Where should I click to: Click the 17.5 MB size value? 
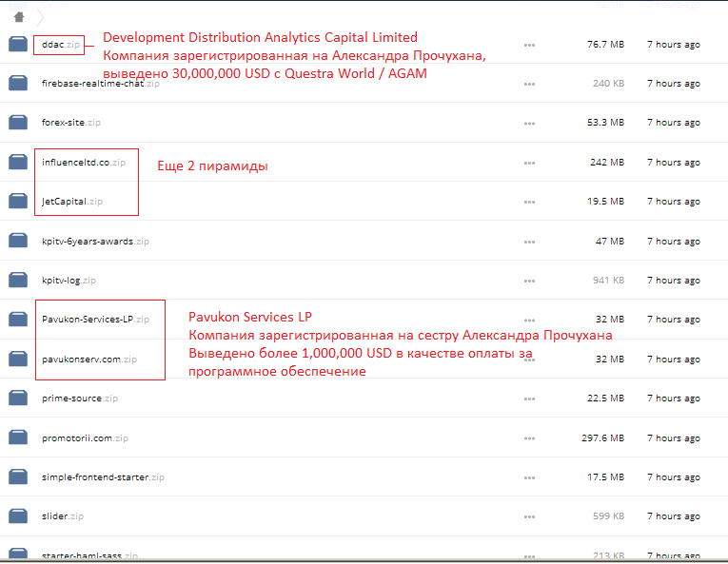(605, 477)
